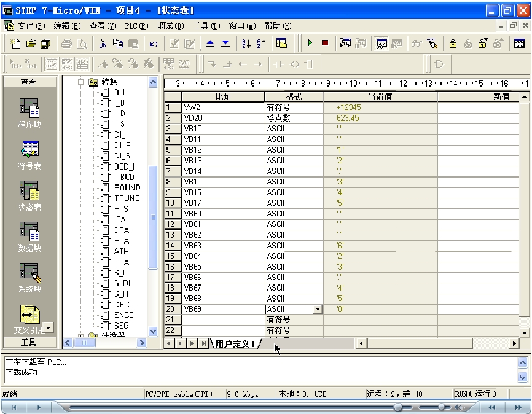
Task: Jump to first chart tab arrow
Action: [168, 343]
